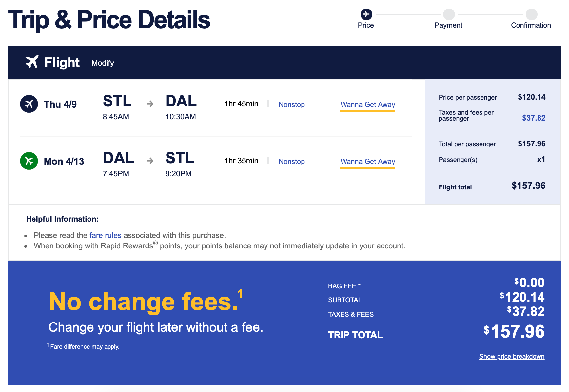Image resolution: width=569 pixels, height=392 pixels.
Task: Click the No change fees banner heading
Action: coord(144,302)
